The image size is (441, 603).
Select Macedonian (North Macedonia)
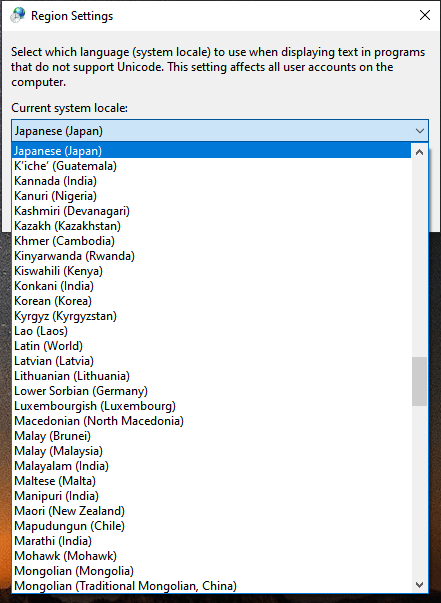click(211, 421)
